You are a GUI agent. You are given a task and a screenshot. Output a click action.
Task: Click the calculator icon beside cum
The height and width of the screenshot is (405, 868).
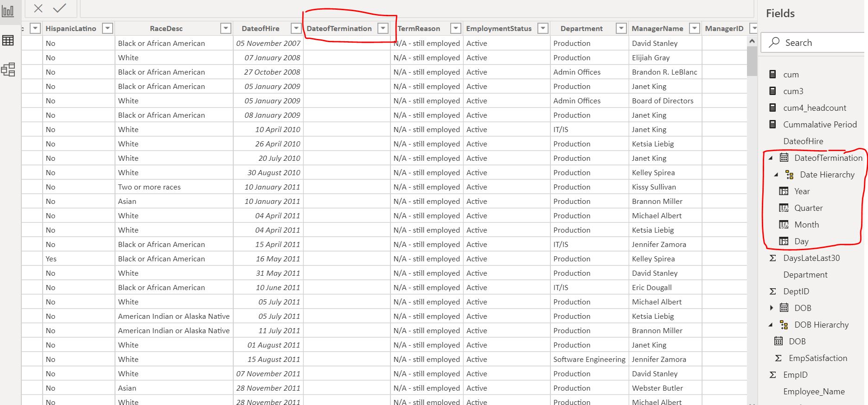[x=772, y=74]
